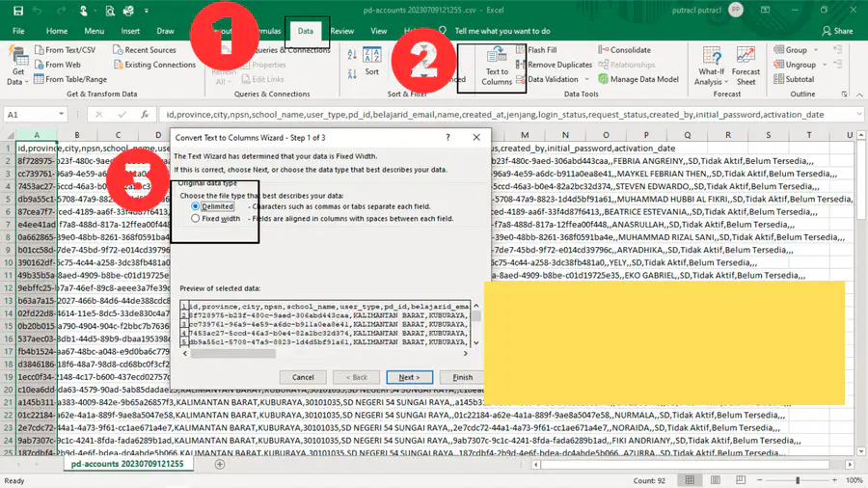This screenshot has width=868, height=488.
Task: Select column A header
Action: 37,135
